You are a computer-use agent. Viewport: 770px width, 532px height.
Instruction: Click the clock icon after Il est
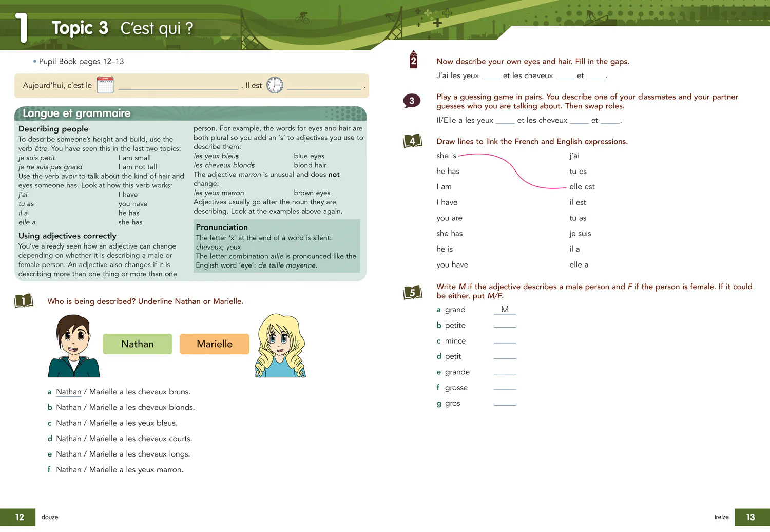(275, 85)
